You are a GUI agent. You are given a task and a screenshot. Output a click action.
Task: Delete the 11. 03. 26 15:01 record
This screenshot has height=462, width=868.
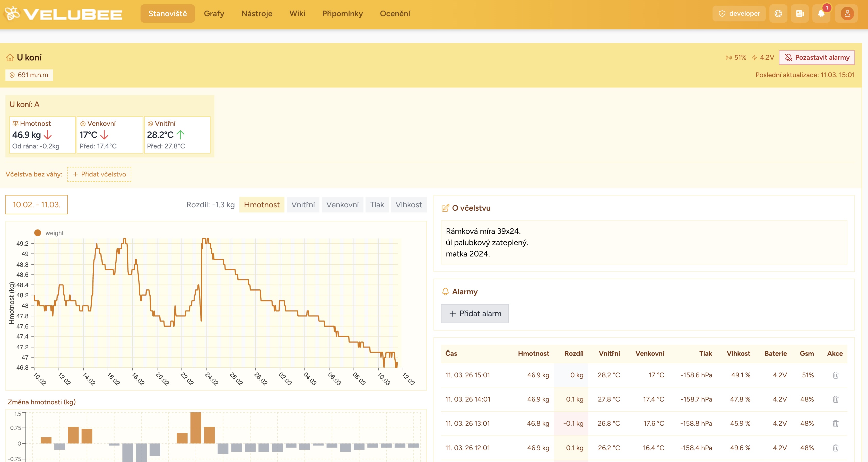[x=835, y=375]
